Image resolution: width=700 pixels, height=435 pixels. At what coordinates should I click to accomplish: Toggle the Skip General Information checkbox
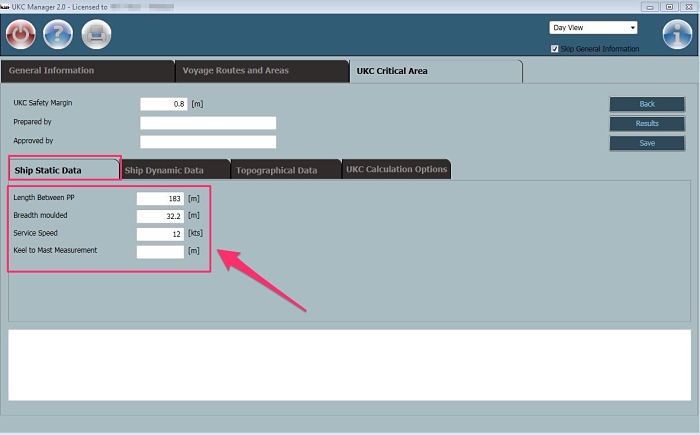(555, 49)
